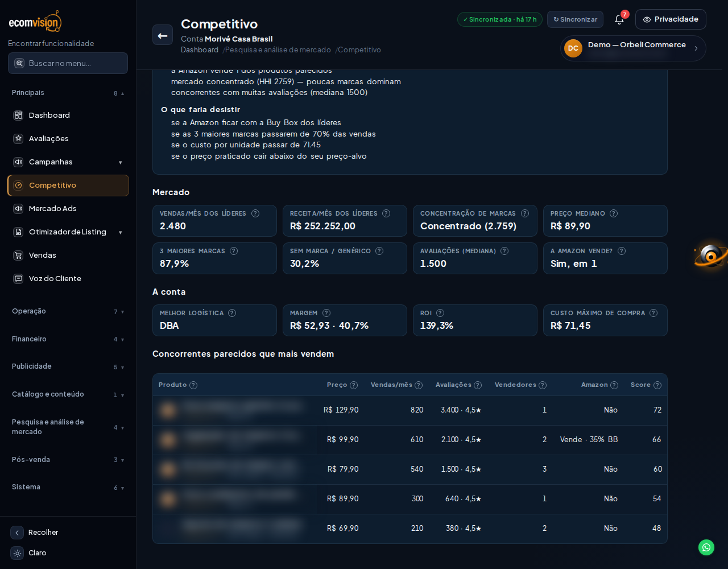This screenshot has height=569, width=728.
Task: Click the back arrow button beside Competitivo
Action: (x=163, y=35)
